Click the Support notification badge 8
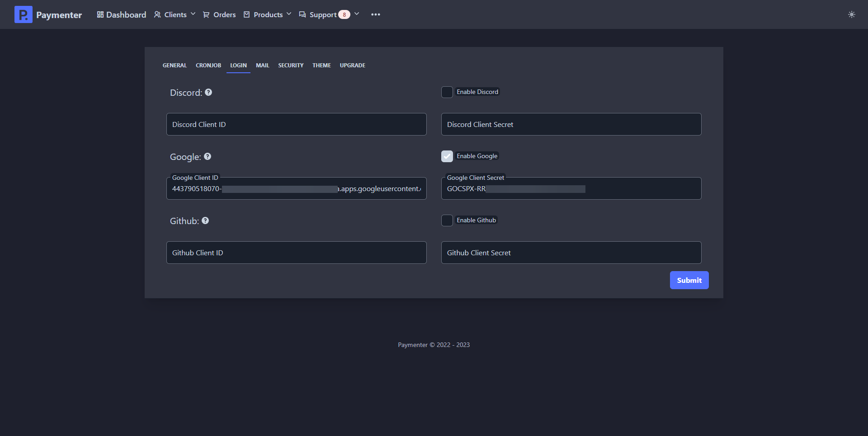 pyautogui.click(x=344, y=14)
